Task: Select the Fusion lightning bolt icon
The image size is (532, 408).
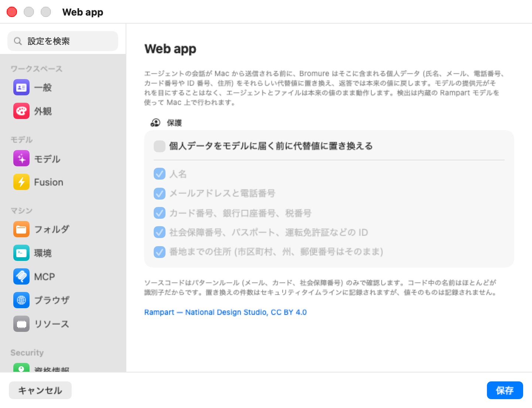Action: point(21,182)
